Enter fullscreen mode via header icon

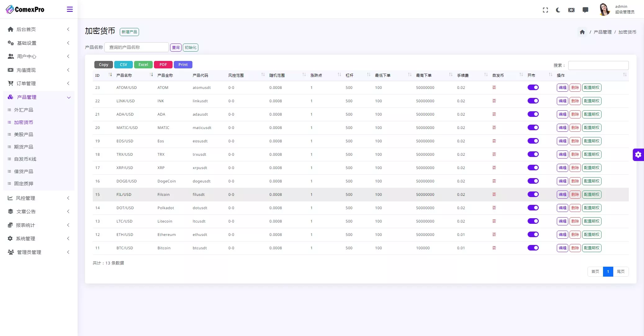click(x=545, y=10)
